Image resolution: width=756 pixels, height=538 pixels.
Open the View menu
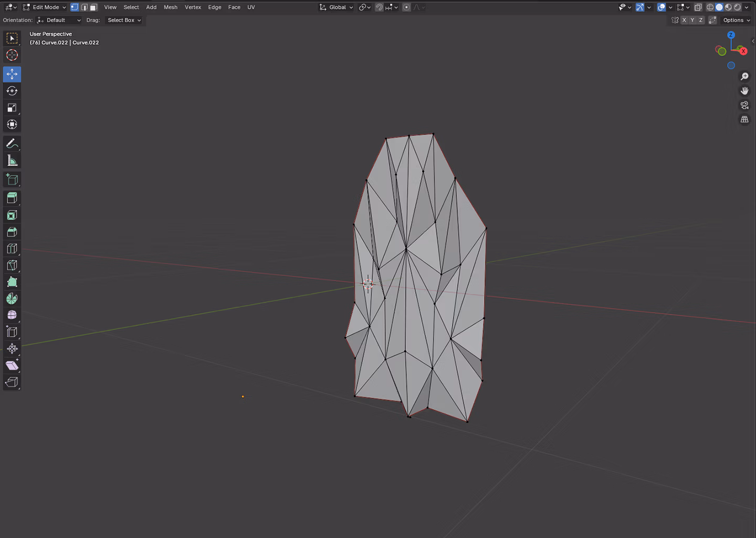[110, 7]
